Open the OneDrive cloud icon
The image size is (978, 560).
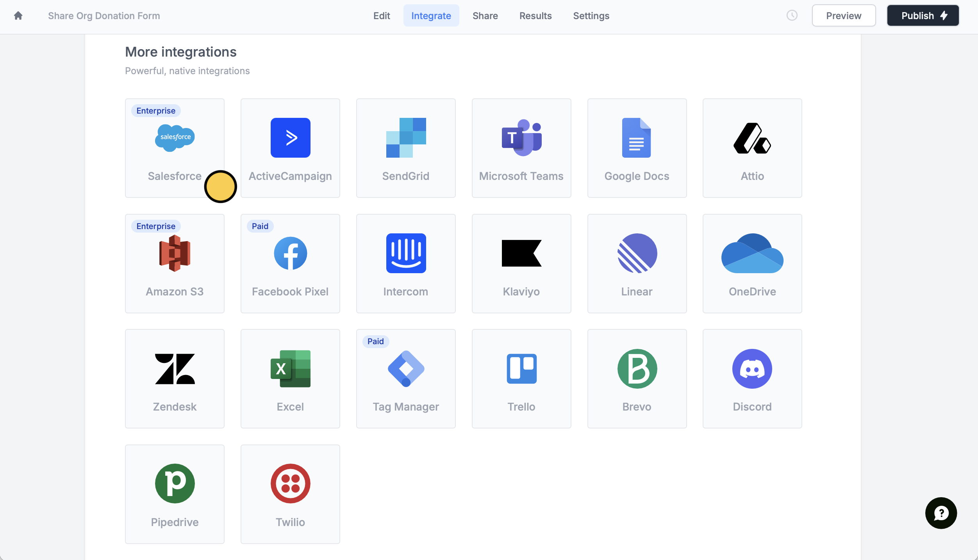pos(752,253)
